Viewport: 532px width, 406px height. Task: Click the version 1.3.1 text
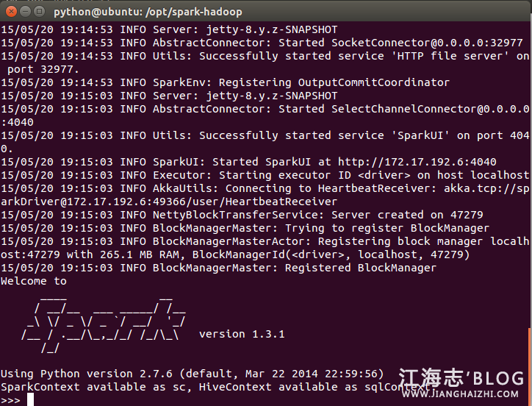pos(242,334)
